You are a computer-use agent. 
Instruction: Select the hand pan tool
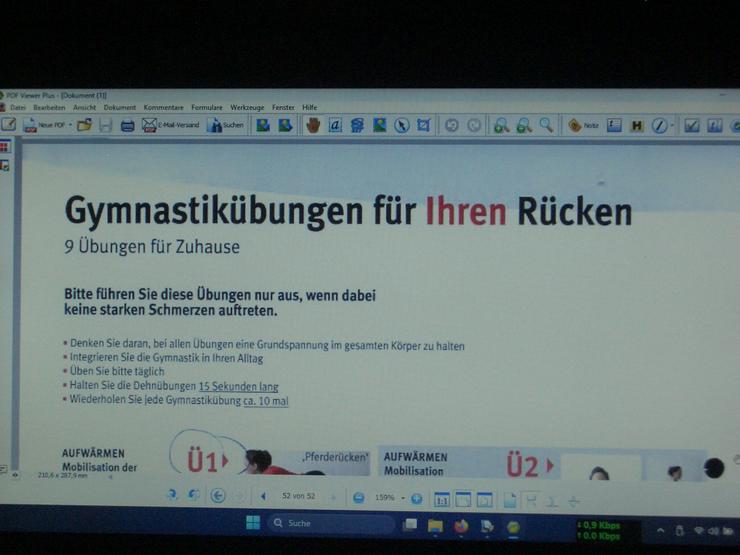tap(312, 125)
